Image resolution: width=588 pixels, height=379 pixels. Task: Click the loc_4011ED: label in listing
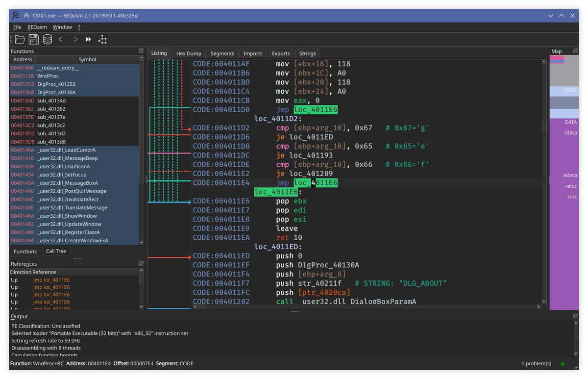278,247
